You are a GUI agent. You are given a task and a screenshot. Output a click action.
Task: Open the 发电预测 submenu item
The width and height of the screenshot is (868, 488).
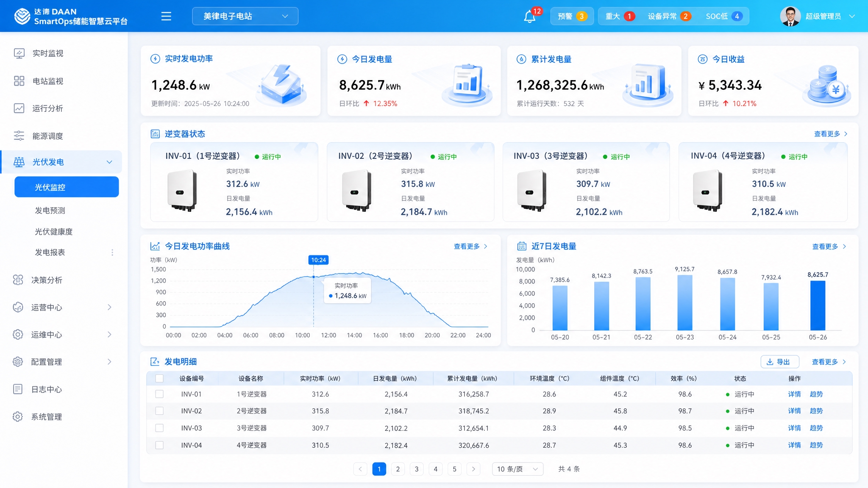[x=50, y=211]
